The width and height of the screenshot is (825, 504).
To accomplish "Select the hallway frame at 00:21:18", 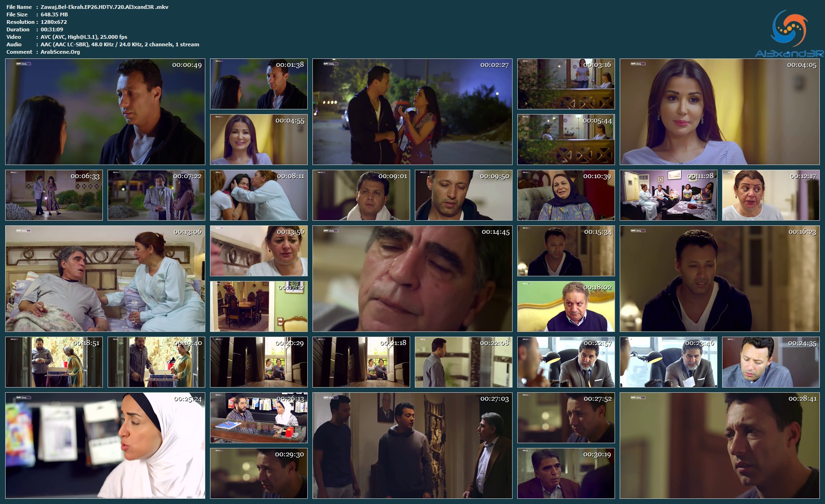I will [361, 362].
